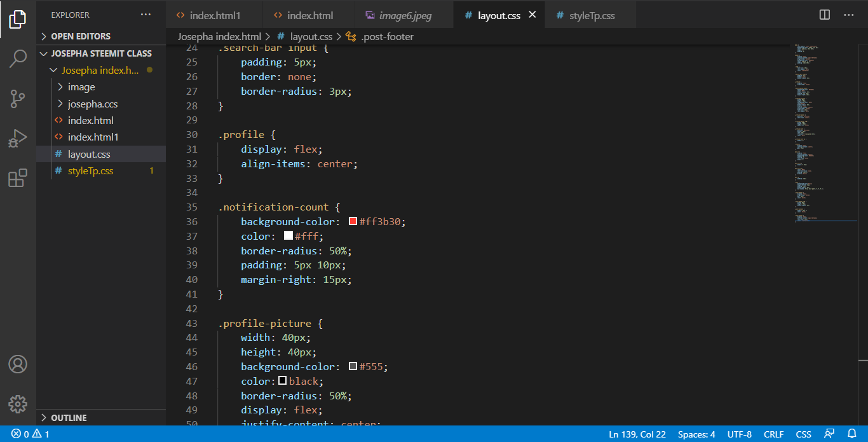The width and height of the screenshot is (868, 442).
Task: Open the feedback icon in status bar
Action: (x=829, y=434)
